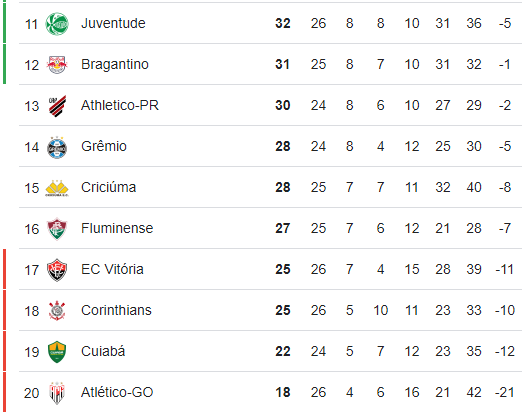Go to the Grêmio team name

coord(104,146)
